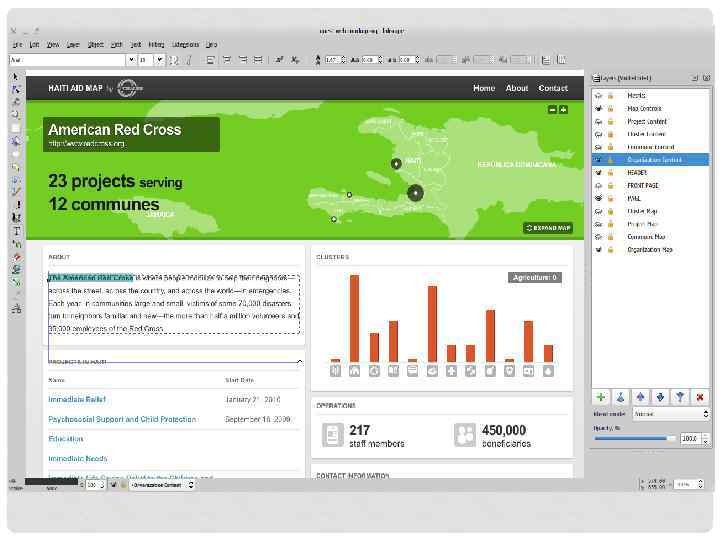This screenshot has height=540, width=720.
Task: Click the About link in page header
Action: pyautogui.click(x=517, y=88)
